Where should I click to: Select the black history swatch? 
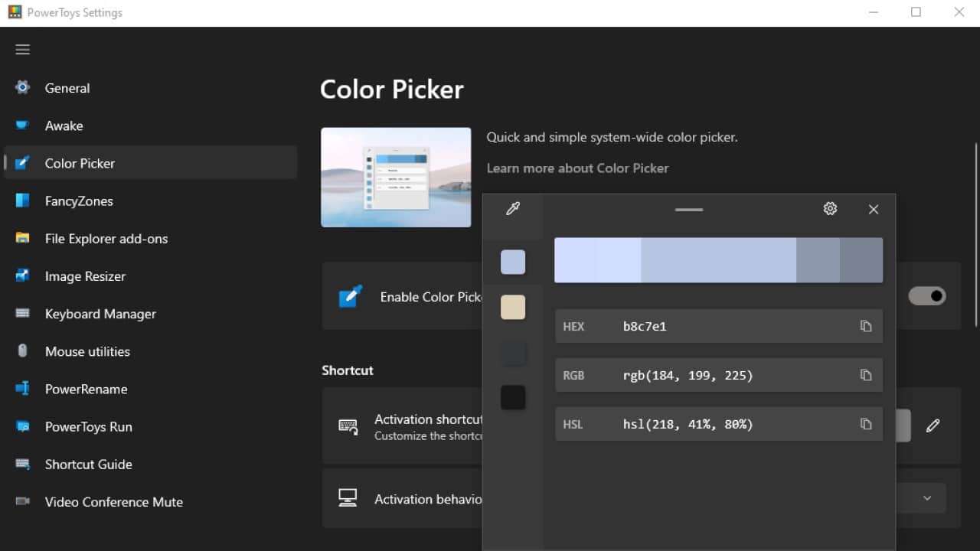pyautogui.click(x=513, y=397)
